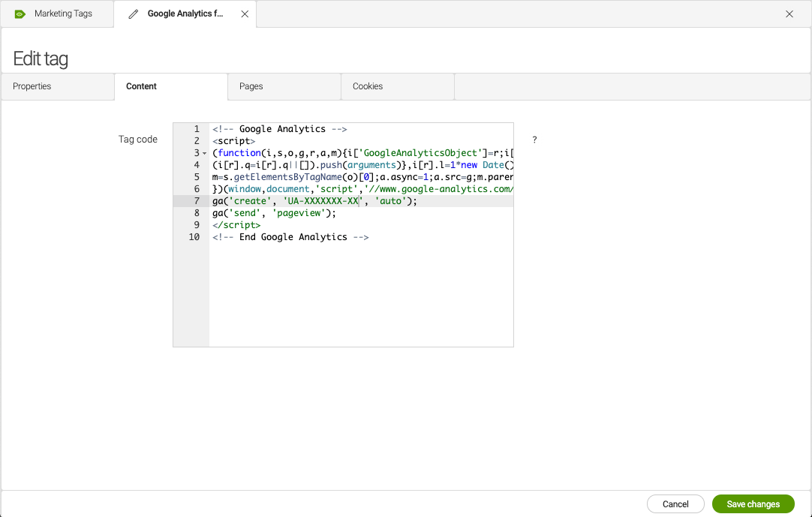Click the pencil edit icon on Google Analytics tab
This screenshot has height=517, width=812.
(x=135, y=14)
